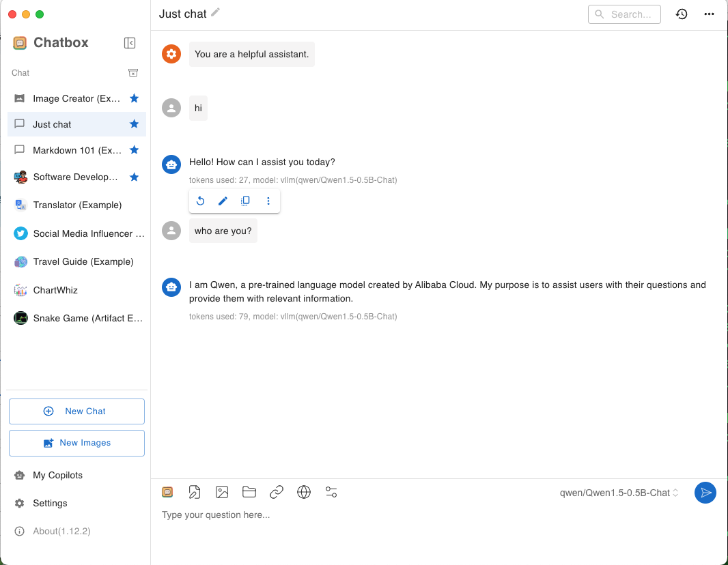Viewport: 728px width, 565px height.
Task: Unstar the Image Creator example chat
Action: (134, 98)
